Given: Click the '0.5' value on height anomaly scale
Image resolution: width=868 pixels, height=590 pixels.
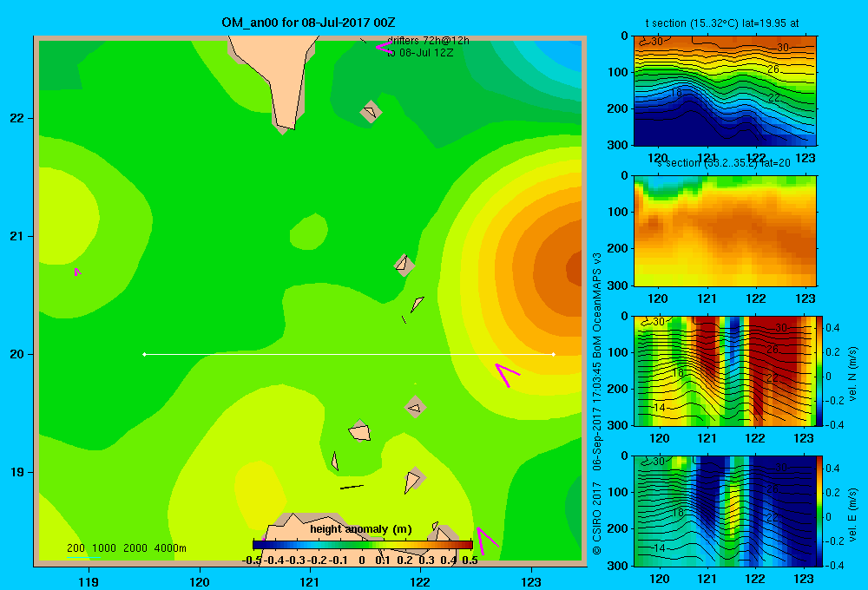Looking at the screenshot, I should [470, 560].
